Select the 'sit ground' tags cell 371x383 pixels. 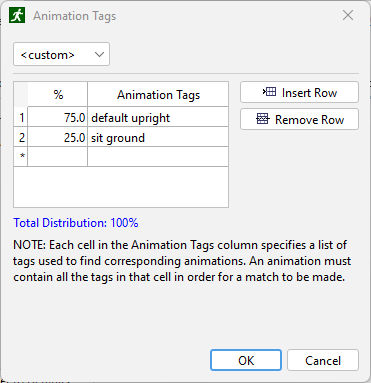tap(158, 137)
